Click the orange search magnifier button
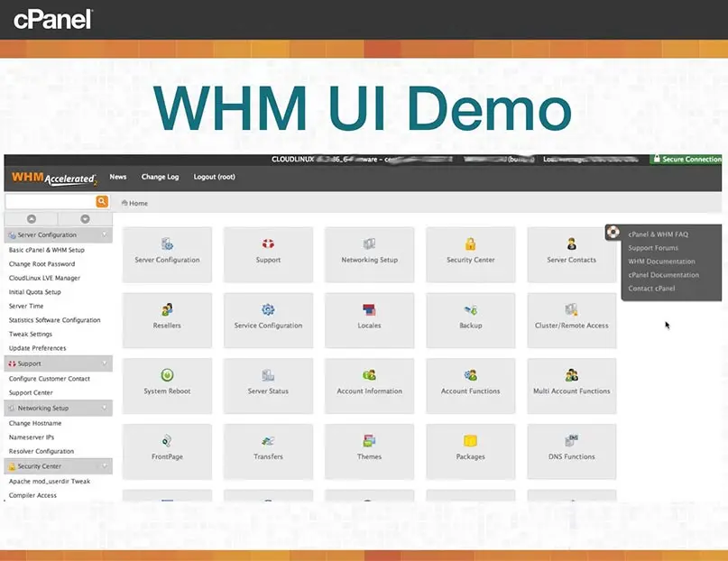Viewport: 728px width, 561px height. point(102,202)
